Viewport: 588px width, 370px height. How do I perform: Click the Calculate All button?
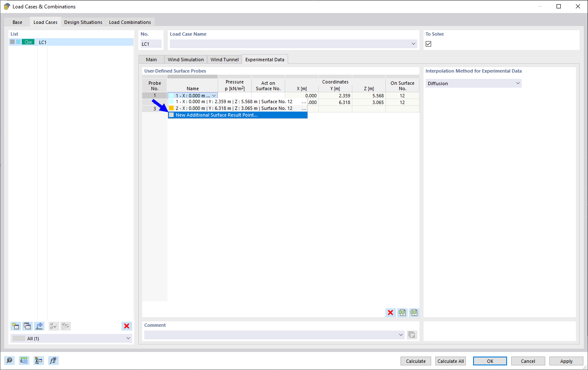point(450,361)
